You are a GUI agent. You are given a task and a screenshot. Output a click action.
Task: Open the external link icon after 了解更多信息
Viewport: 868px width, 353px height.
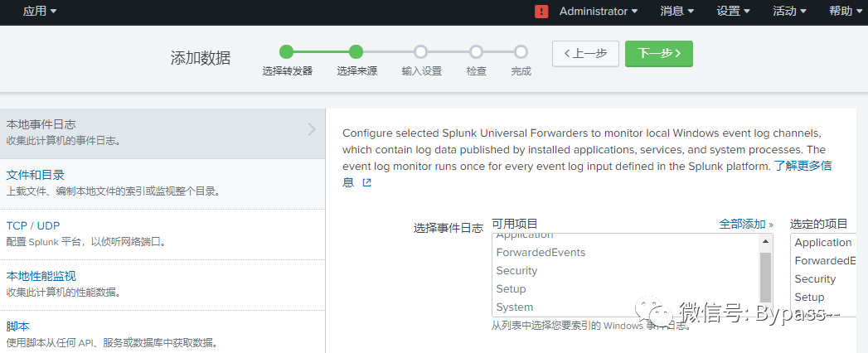click(366, 182)
